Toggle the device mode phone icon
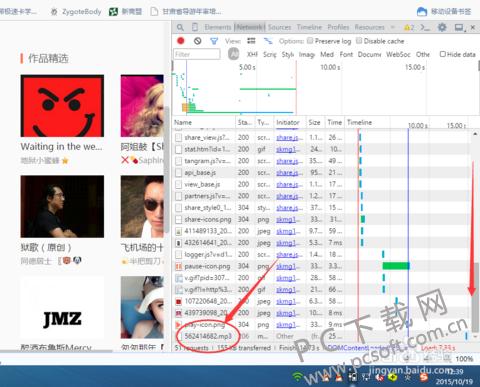The image size is (480, 387). click(195, 27)
